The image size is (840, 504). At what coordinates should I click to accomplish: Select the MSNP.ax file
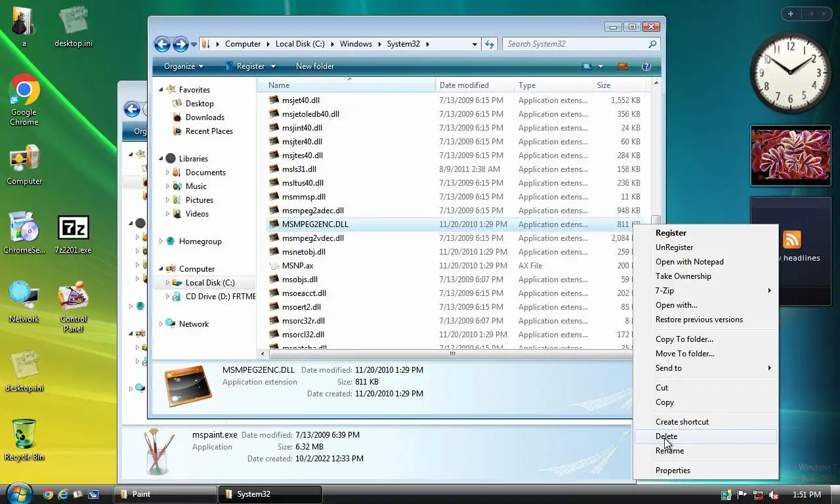pos(455,266)
